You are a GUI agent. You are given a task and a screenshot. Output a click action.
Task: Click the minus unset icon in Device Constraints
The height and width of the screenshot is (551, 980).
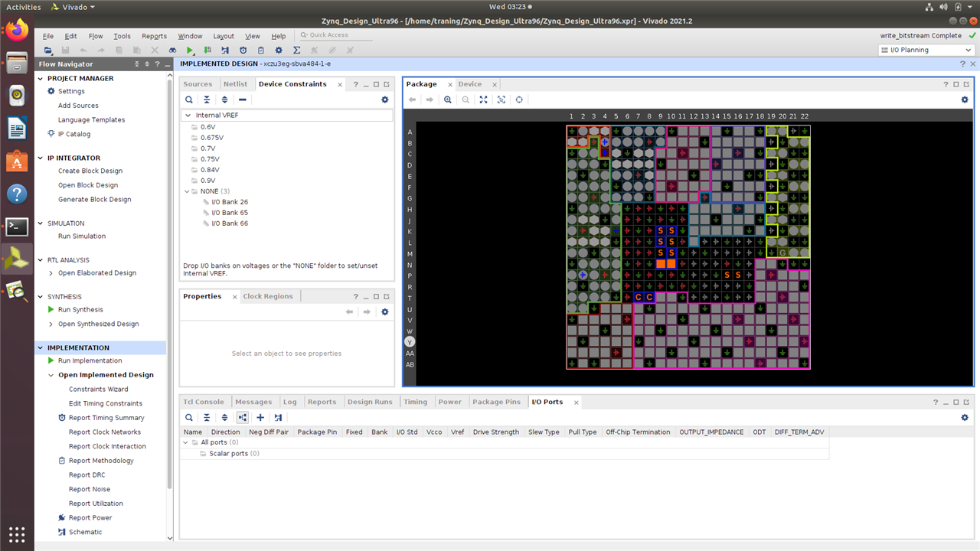pos(243,99)
